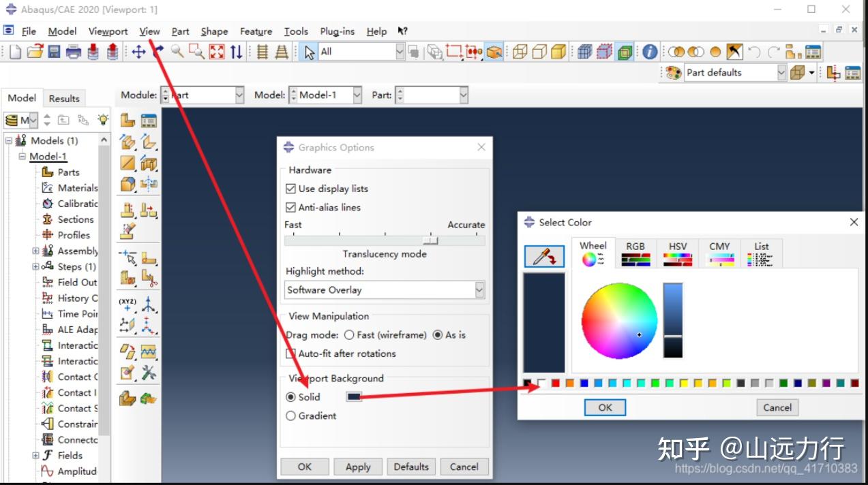Select Solid viewport background option
The height and width of the screenshot is (485, 868).
[x=291, y=396]
